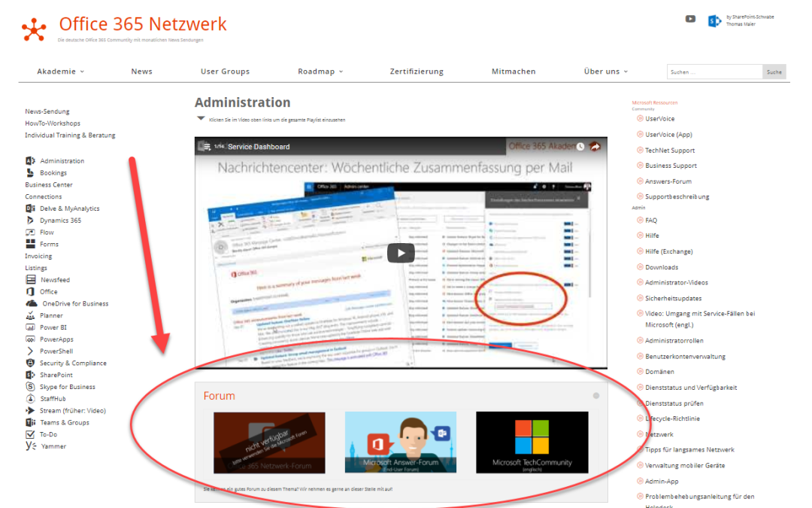Viewport: 812px width, 508px height.
Task: Open the Newsfeed icon in the sidebar
Action: click(x=31, y=280)
